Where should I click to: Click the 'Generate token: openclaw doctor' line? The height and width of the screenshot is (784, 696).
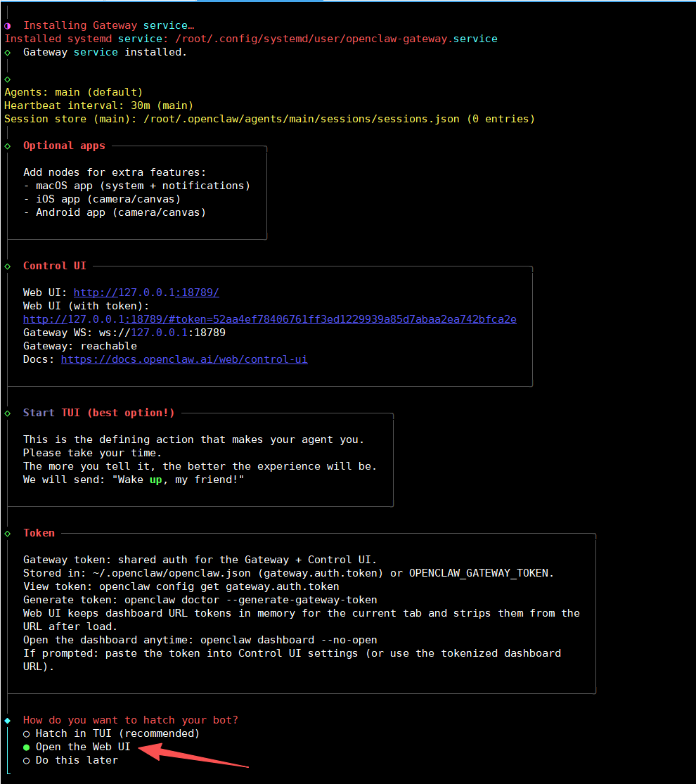[200, 600]
